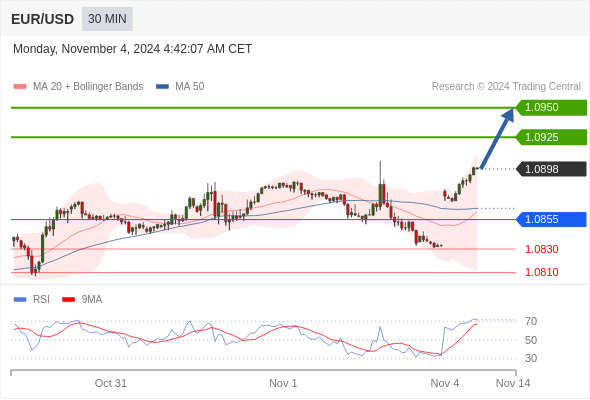Click the RSI 70 level label

[531, 321]
